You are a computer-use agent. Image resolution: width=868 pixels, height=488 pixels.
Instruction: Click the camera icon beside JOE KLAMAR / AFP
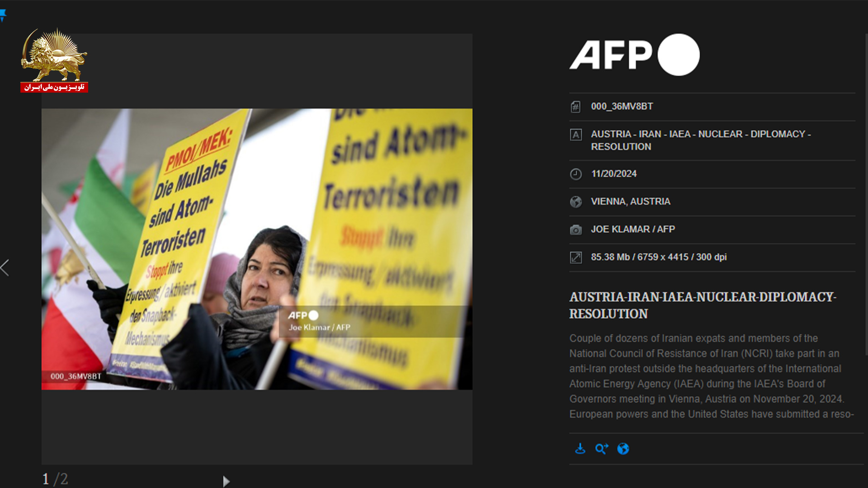tap(576, 230)
